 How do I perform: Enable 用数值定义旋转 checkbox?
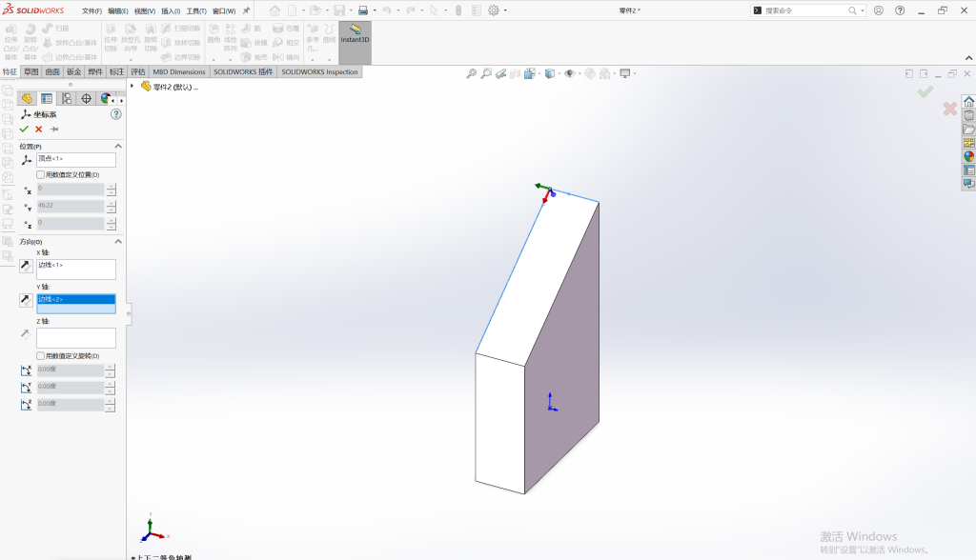point(40,356)
